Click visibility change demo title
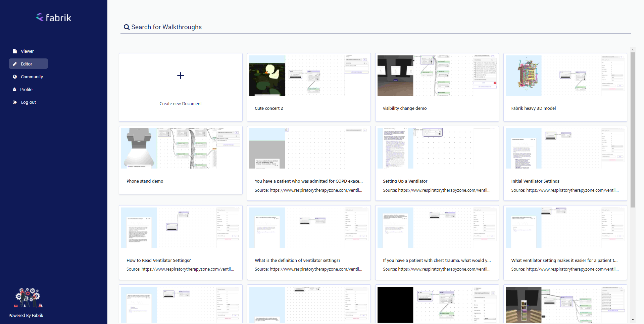The image size is (644, 324). [405, 108]
